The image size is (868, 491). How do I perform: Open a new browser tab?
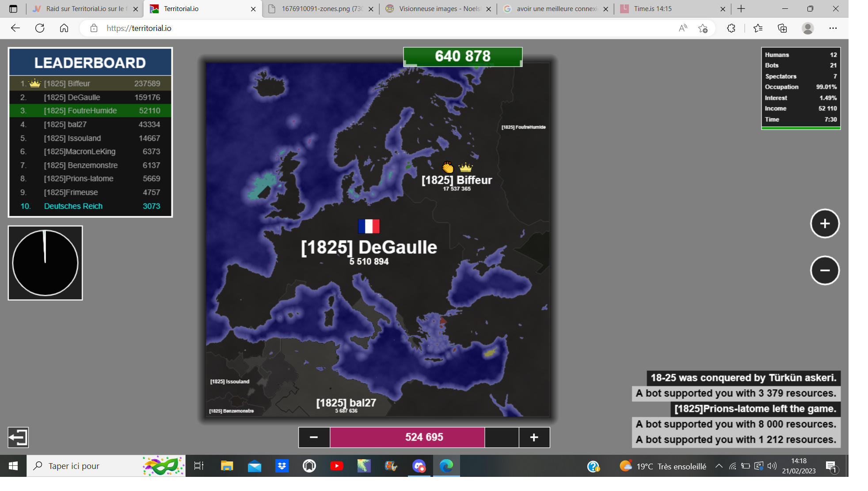coord(741,9)
